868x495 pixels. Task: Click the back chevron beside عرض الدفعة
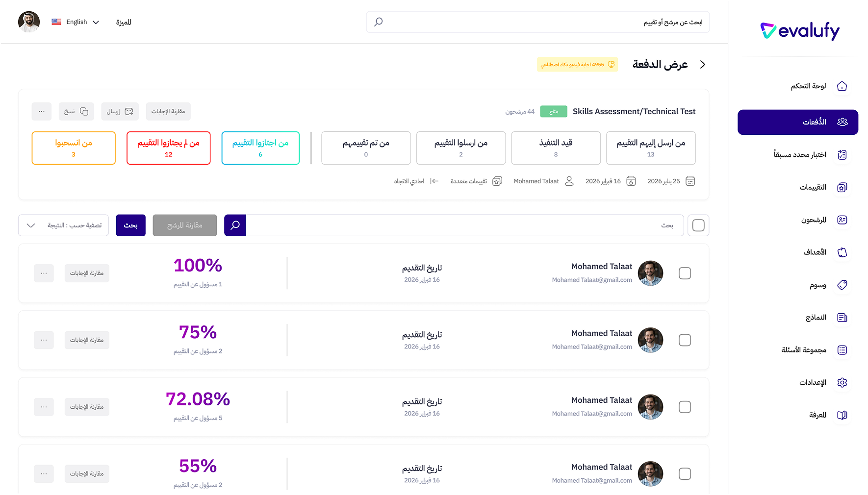(x=702, y=65)
